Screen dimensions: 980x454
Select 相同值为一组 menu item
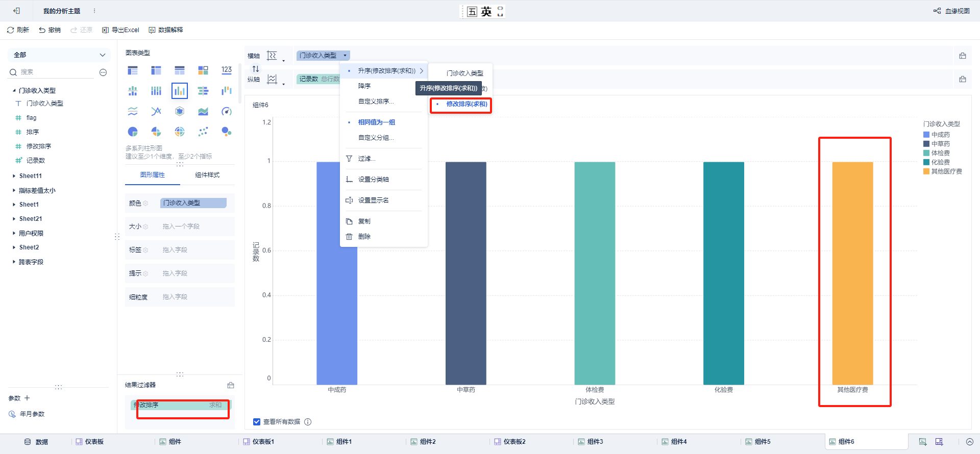pyautogui.click(x=384, y=122)
